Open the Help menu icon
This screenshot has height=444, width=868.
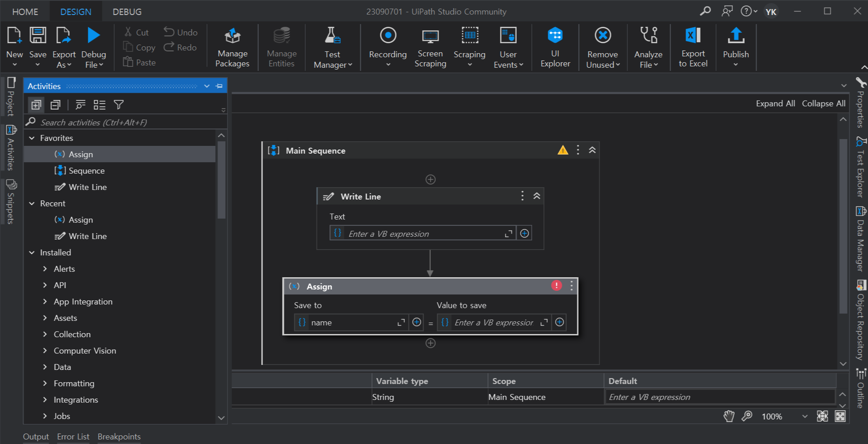coord(748,11)
